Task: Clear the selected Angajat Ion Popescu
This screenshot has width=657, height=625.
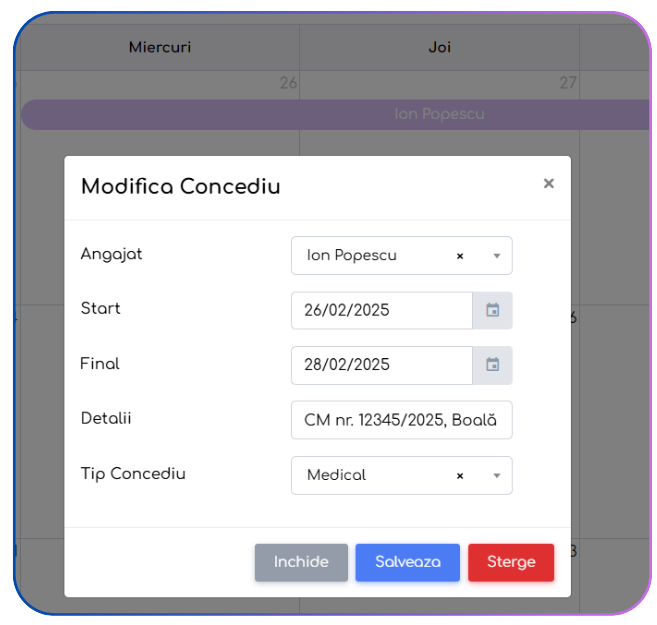Action: (460, 256)
